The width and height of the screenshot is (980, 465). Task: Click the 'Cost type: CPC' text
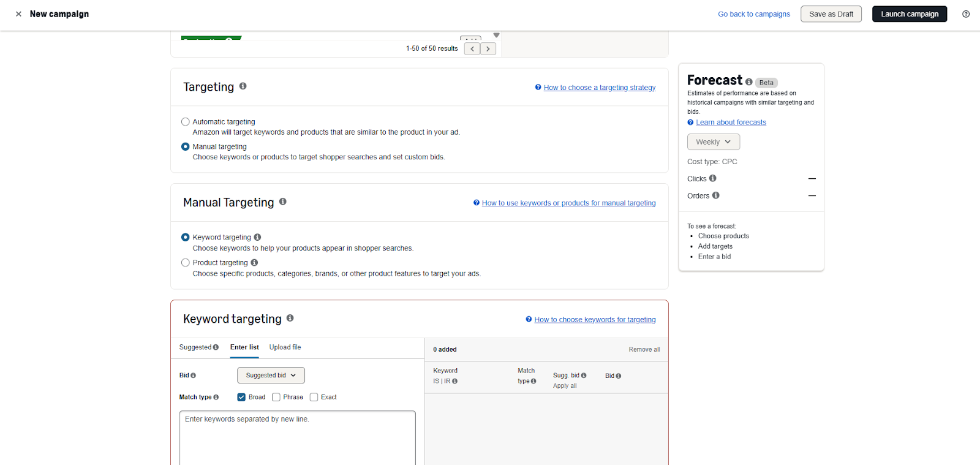tap(712, 162)
